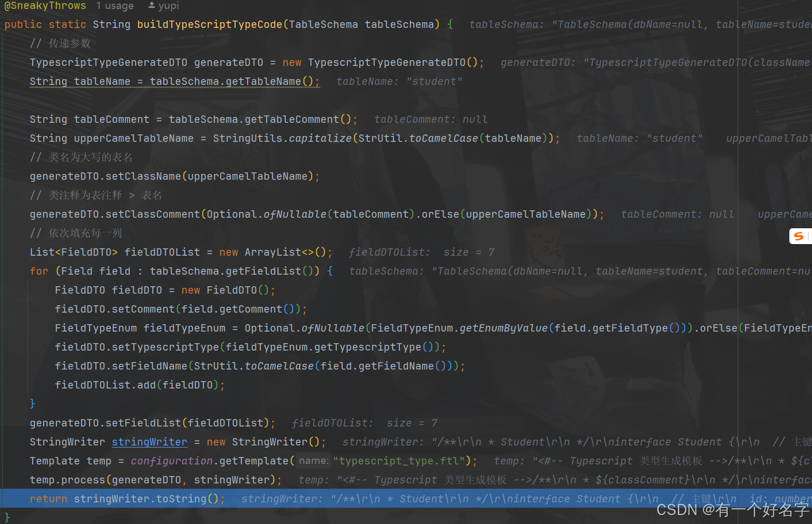Viewport: 812px width, 524px height.
Task: Click the closing brace of the for loop
Action: click(33, 404)
